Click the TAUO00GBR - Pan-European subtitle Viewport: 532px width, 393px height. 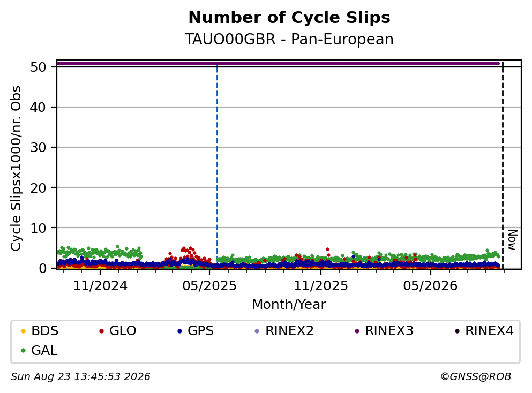[289, 39]
